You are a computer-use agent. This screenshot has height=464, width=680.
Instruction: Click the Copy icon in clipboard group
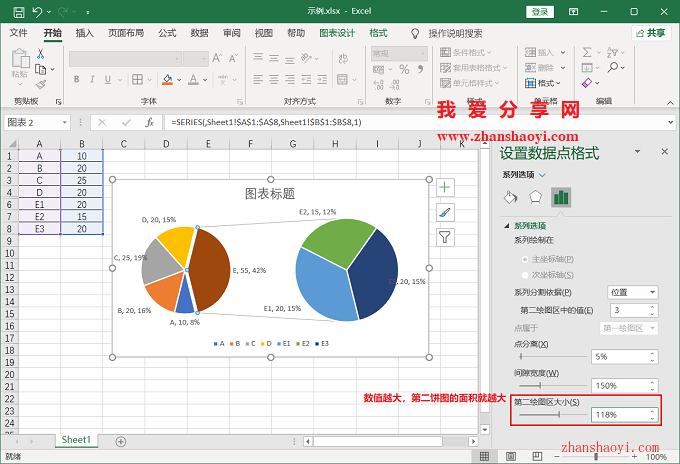(x=41, y=69)
